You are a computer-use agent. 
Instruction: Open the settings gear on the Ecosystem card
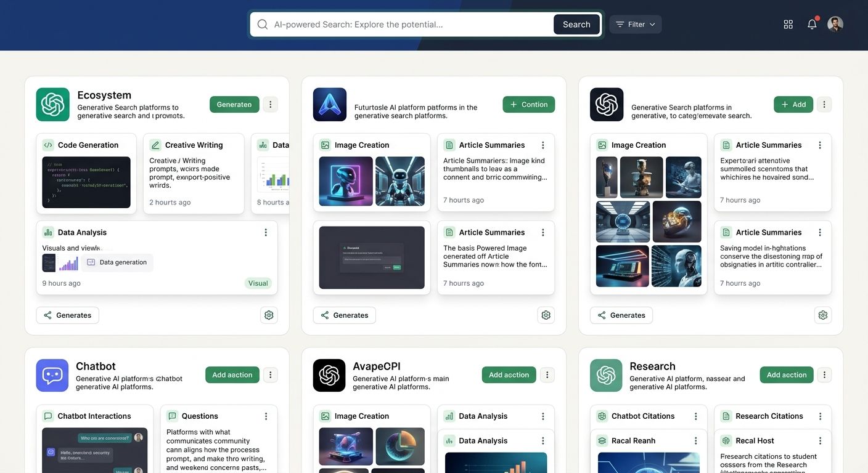point(269,315)
